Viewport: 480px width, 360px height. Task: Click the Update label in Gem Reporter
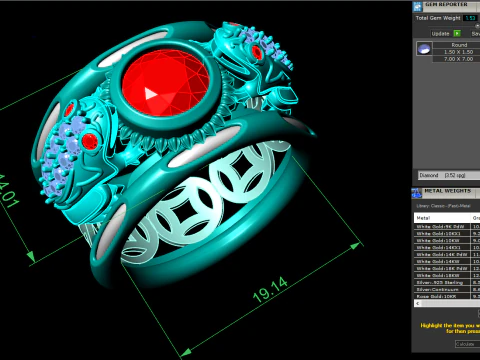(440, 34)
